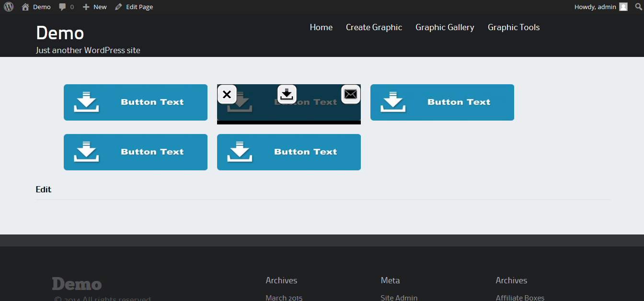Open the Graphic Tools menu item
Image resolution: width=644 pixels, height=301 pixels.
(x=514, y=27)
